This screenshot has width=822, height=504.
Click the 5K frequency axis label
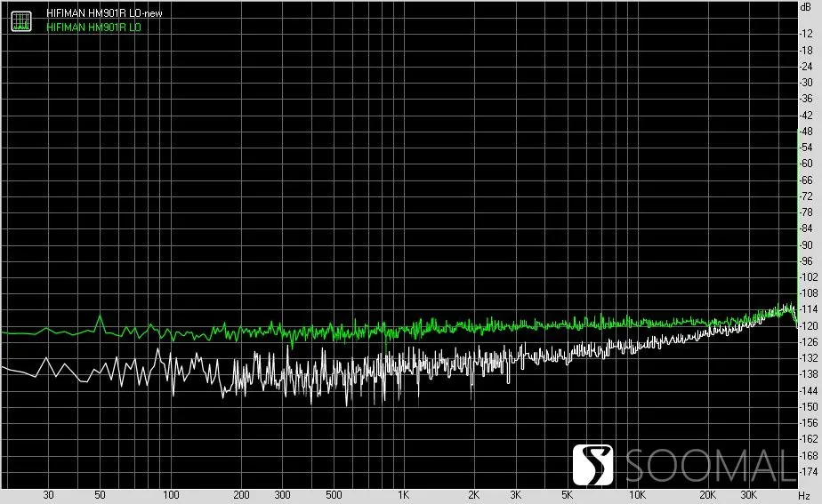coord(567,494)
